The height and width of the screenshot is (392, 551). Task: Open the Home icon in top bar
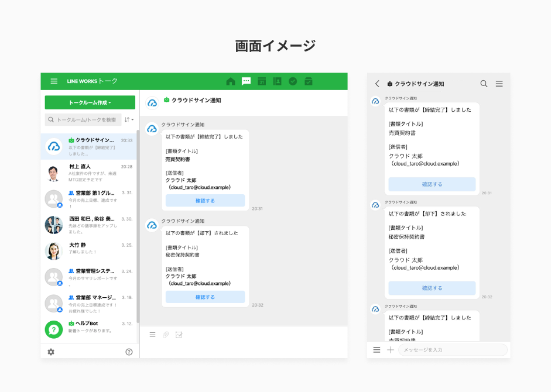[x=231, y=81]
